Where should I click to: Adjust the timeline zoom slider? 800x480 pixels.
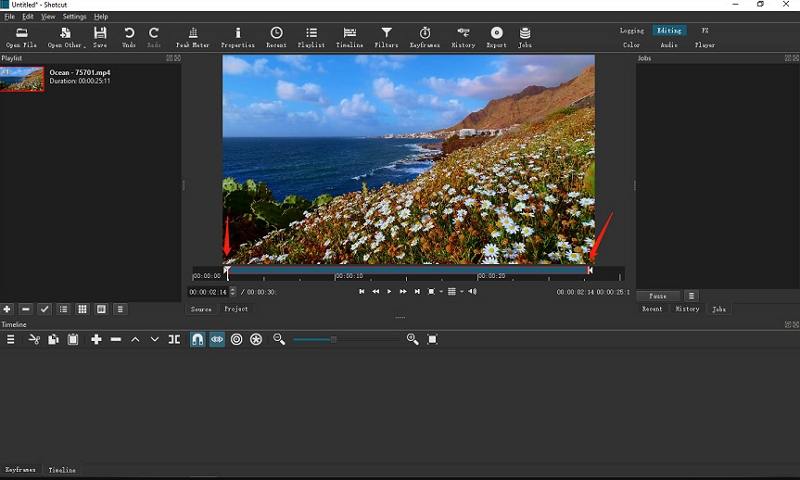coord(334,340)
